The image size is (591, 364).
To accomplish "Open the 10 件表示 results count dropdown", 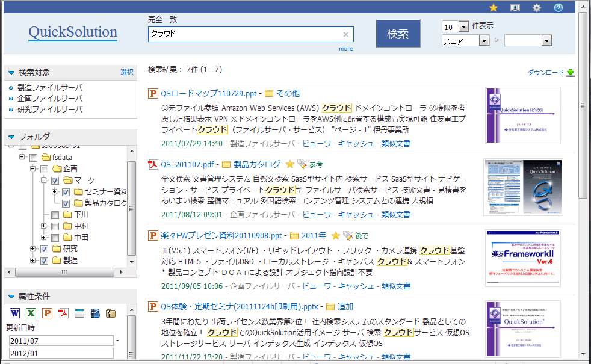I will coord(463,26).
